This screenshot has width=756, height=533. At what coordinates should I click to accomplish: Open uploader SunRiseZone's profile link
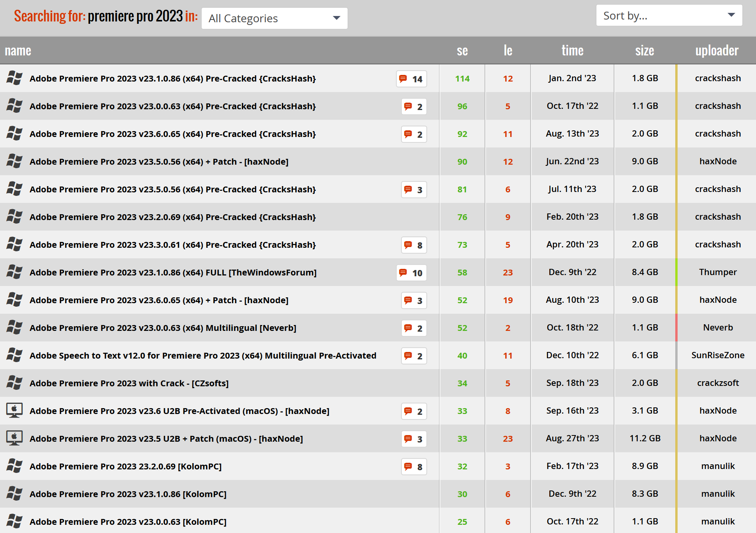(x=717, y=355)
